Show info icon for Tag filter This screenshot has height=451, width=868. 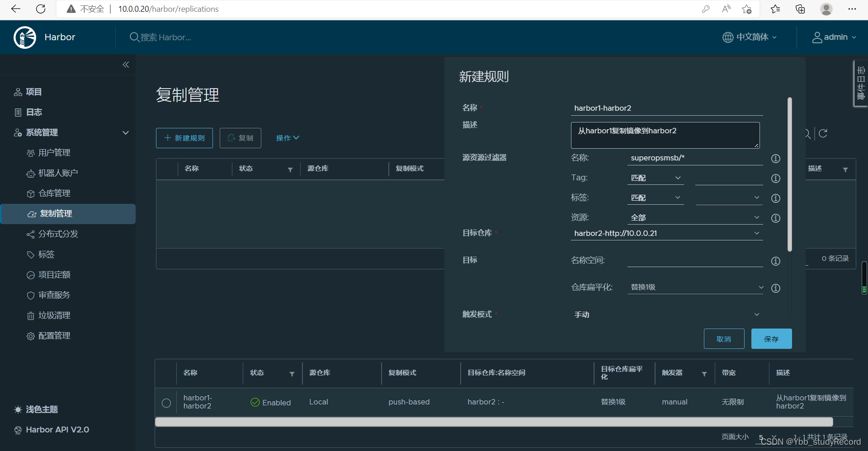click(x=776, y=179)
